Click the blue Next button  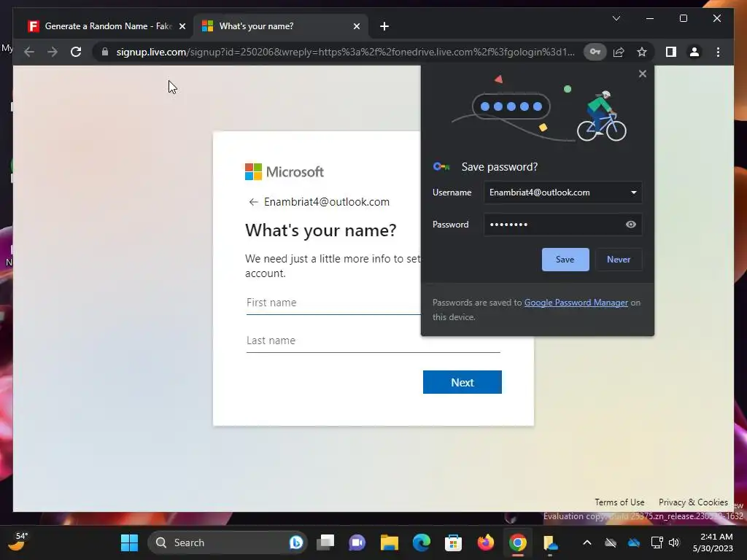(462, 382)
